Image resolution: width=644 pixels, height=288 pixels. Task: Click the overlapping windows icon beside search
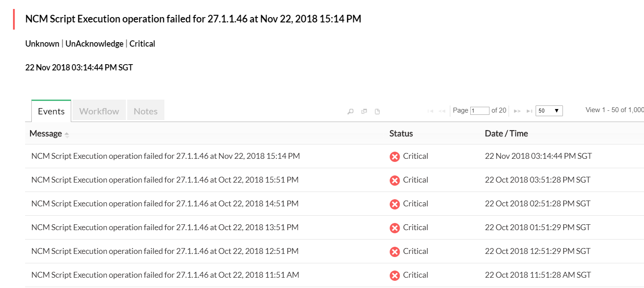point(364,111)
